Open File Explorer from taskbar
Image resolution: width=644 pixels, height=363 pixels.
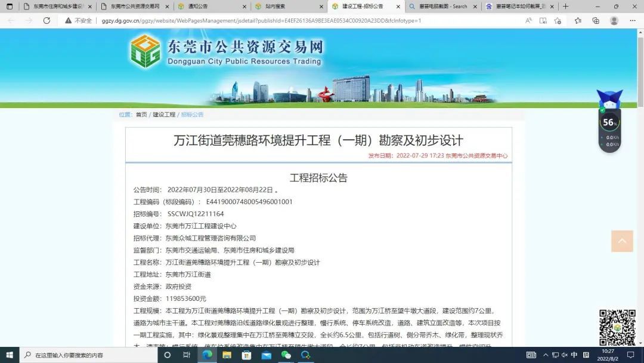(227, 355)
